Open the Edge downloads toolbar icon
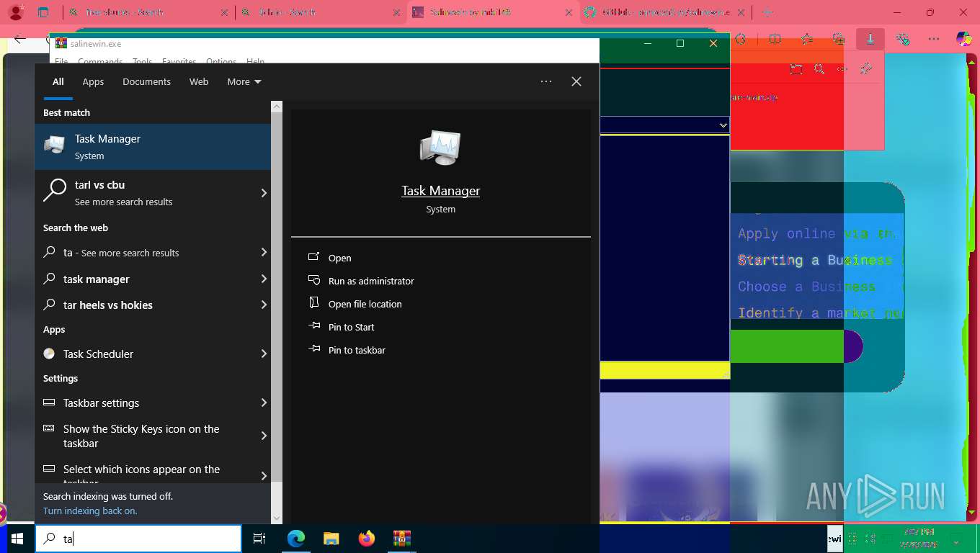 (x=870, y=39)
